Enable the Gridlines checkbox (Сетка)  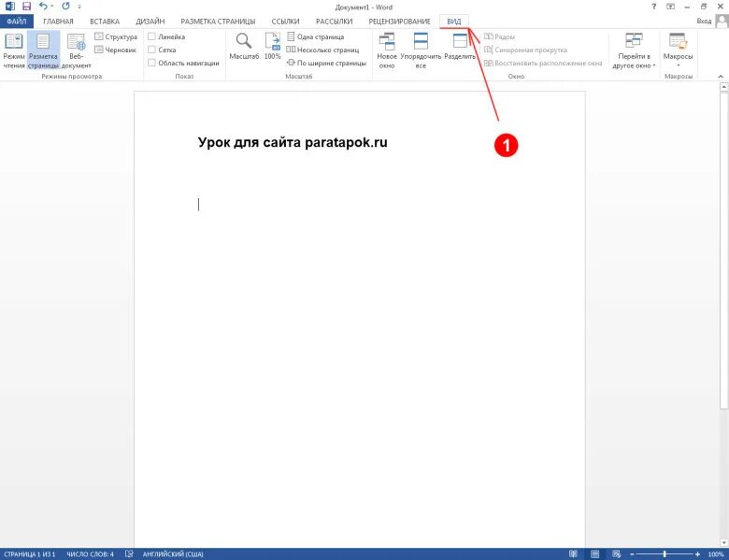tap(151, 50)
